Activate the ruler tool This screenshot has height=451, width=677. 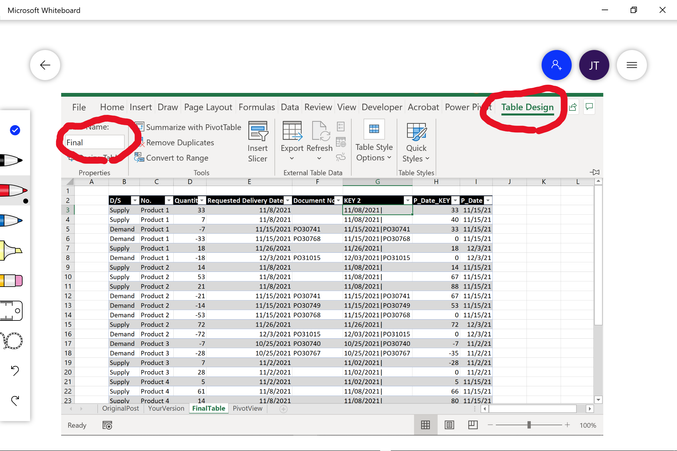(11, 311)
